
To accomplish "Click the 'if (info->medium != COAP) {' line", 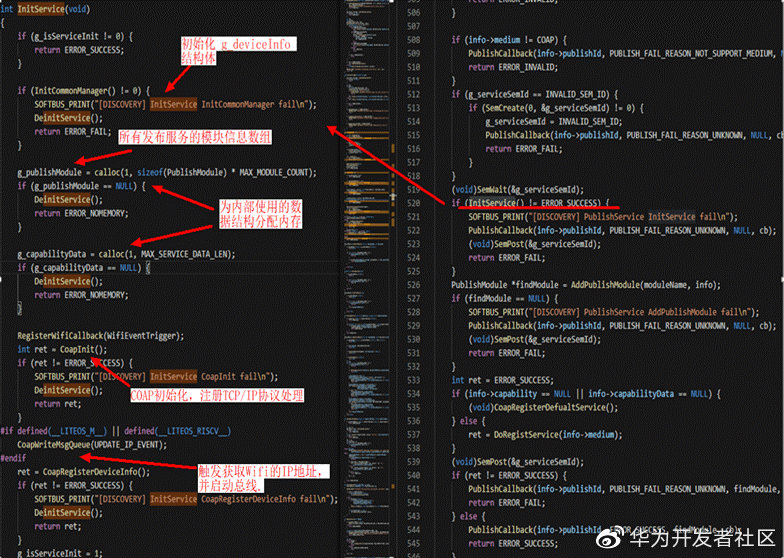I will [509, 40].
